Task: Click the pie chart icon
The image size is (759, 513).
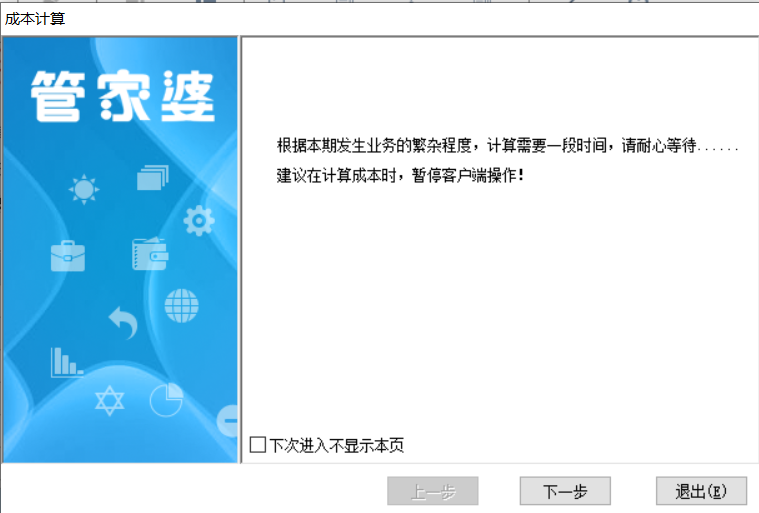Action: pyautogui.click(x=166, y=400)
